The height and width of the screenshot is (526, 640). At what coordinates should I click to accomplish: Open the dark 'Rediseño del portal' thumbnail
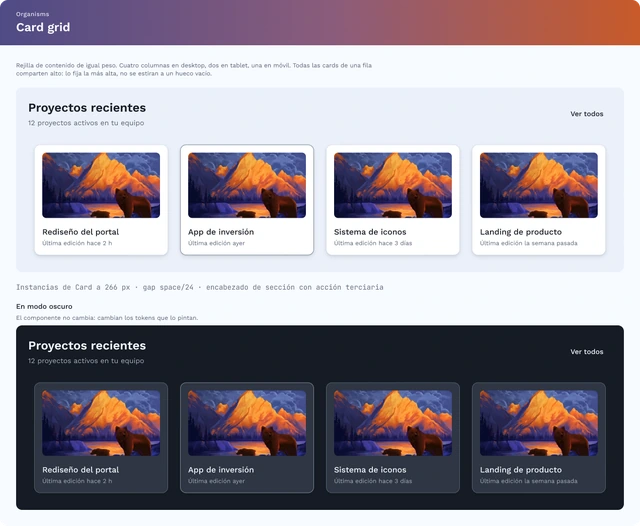pyautogui.click(x=101, y=423)
